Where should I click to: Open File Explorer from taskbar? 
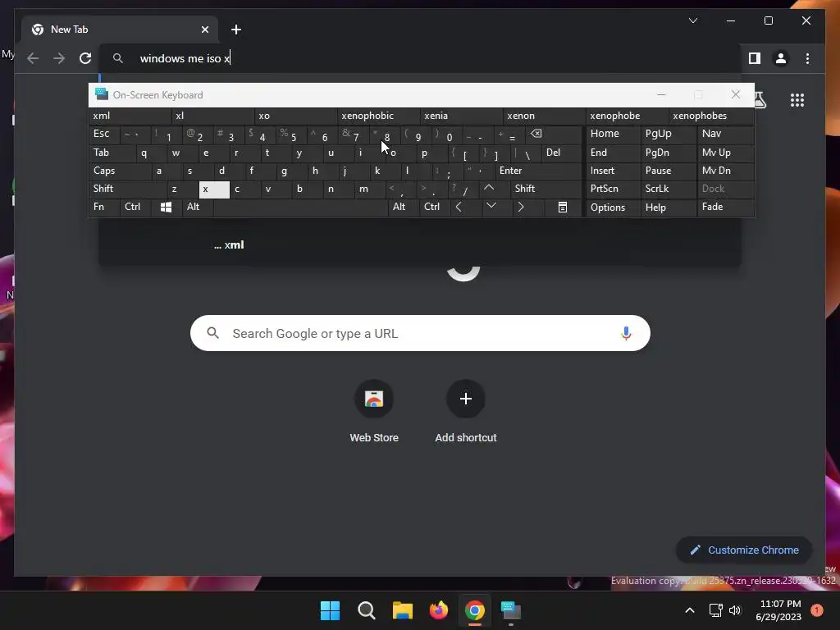coord(402,610)
